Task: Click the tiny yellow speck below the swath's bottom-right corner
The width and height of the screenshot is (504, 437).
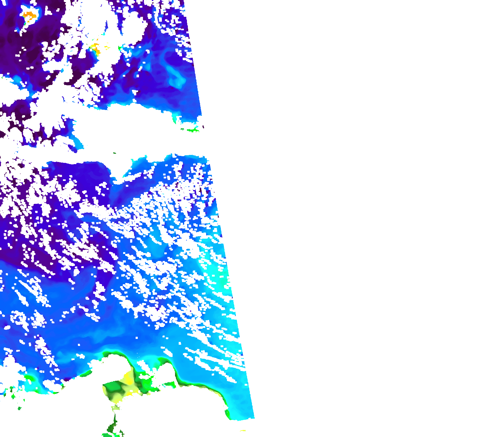Action: click(x=243, y=431)
